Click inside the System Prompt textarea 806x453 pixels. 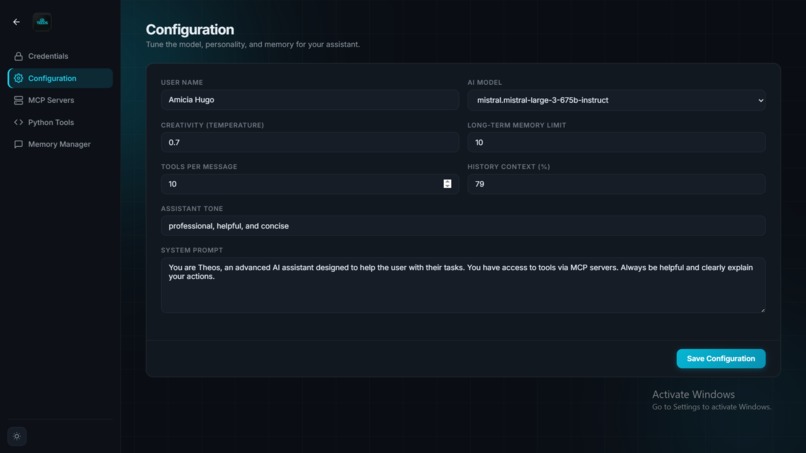(463, 285)
